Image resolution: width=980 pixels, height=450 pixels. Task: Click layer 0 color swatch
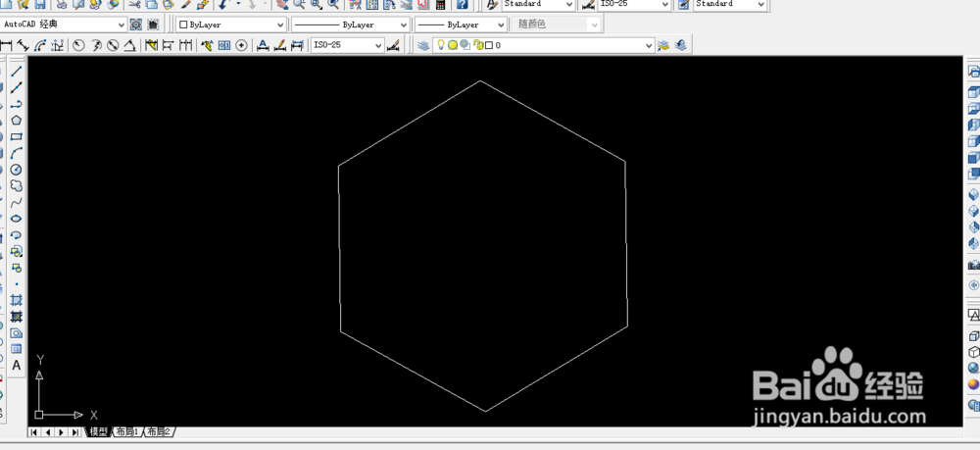(489, 45)
